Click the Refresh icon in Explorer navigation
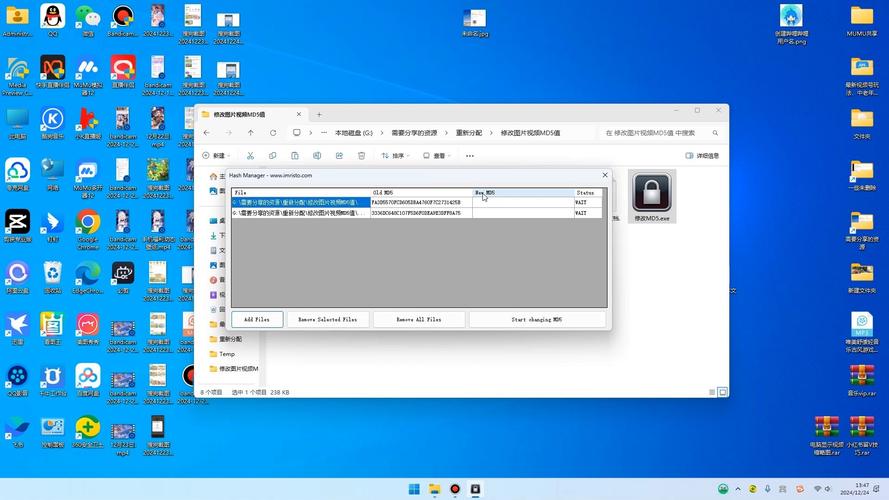 click(x=273, y=132)
